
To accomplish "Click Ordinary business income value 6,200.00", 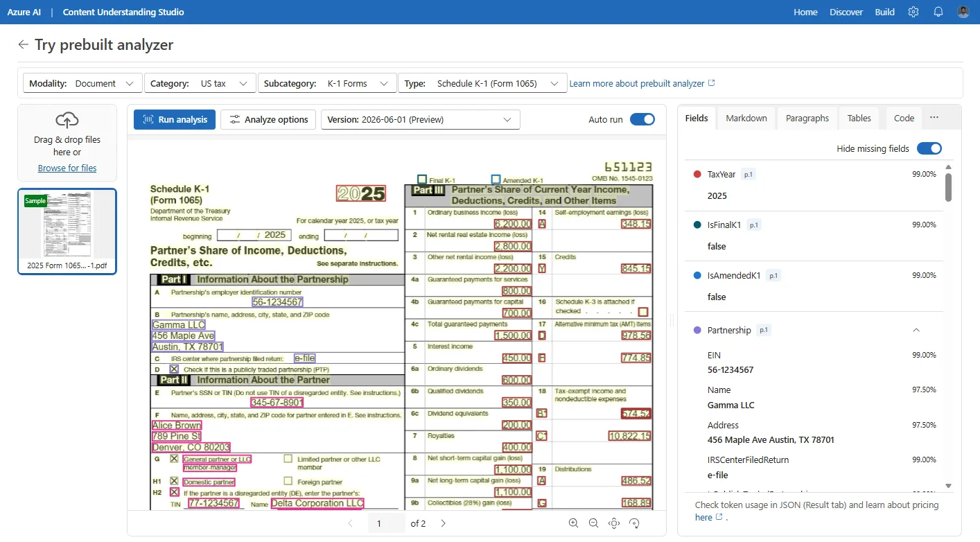I will tap(513, 224).
